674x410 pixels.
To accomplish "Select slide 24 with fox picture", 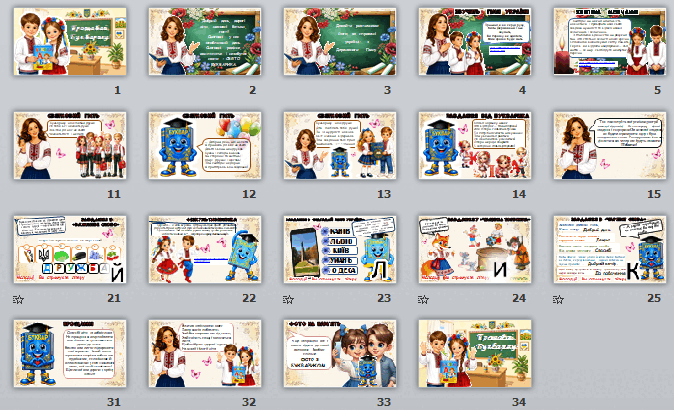I will tap(475, 249).
